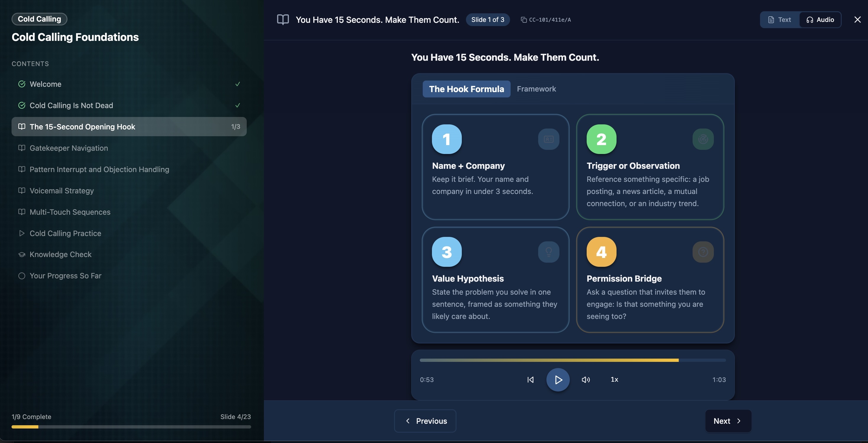Restart audio with the skip-back button

point(530,380)
